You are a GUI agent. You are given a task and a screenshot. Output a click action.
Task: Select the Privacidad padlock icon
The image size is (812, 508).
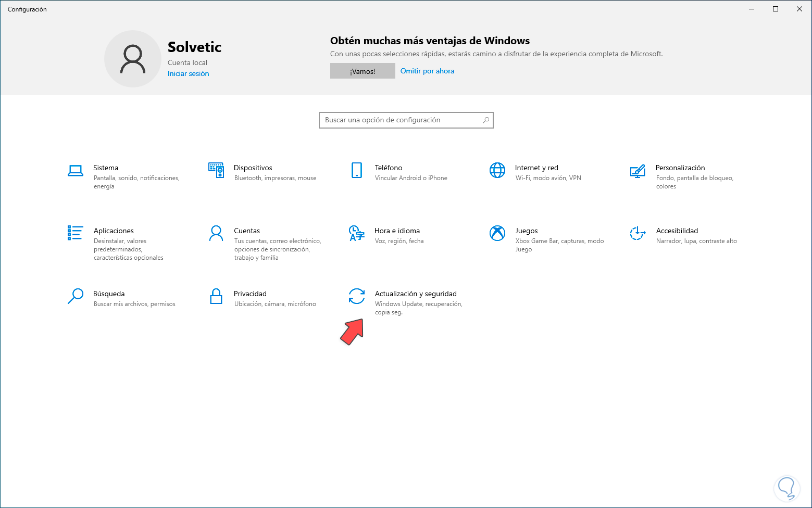point(216,296)
